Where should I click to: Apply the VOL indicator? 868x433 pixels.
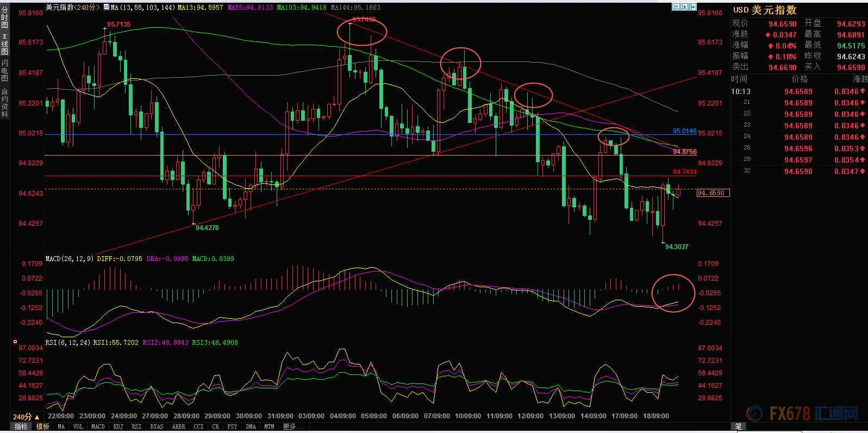(78, 426)
